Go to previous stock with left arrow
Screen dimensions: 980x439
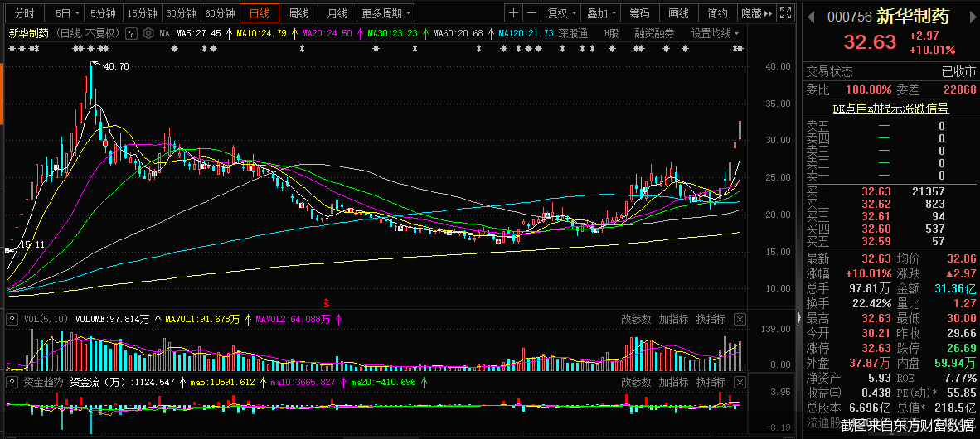click(810, 17)
